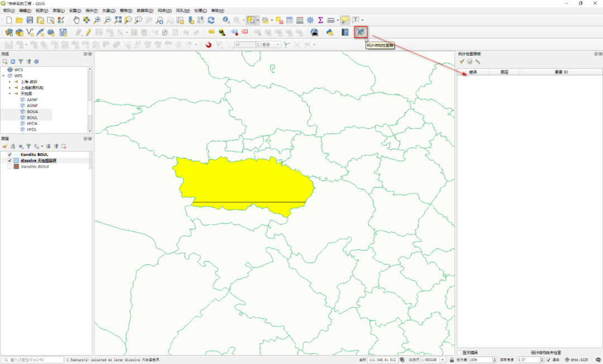The image size is (603, 364).
Task: Collapse the WFS tree node
Action: [x=4, y=76]
